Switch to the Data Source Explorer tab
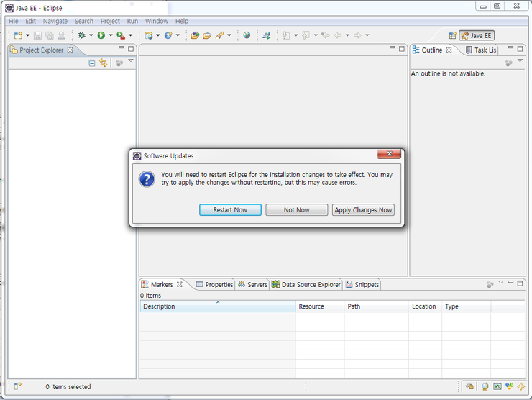 [306, 284]
